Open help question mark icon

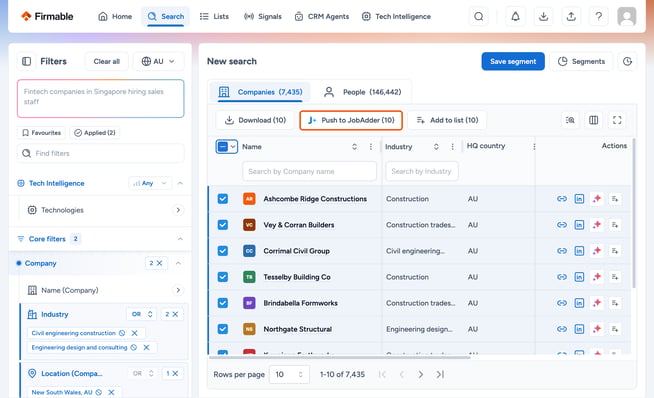[599, 16]
